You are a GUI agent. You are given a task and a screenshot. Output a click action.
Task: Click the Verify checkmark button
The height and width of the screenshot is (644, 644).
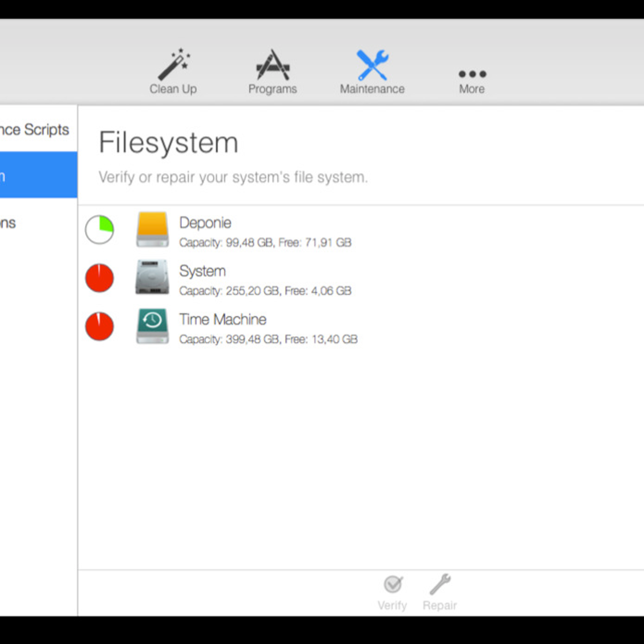pos(392,593)
